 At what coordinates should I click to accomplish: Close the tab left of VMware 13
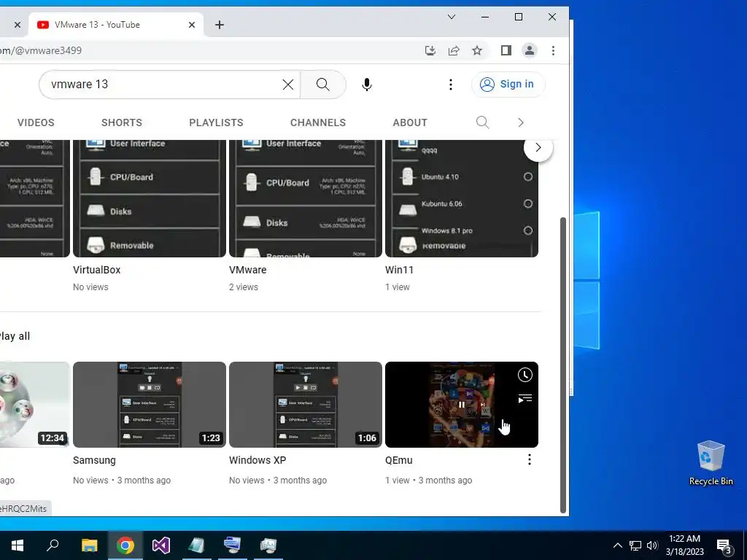18,25
